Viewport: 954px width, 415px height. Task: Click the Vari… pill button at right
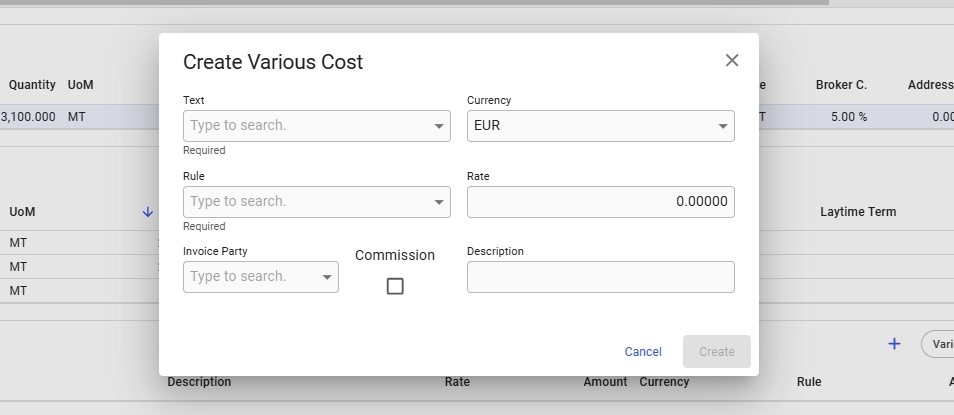[x=939, y=344]
